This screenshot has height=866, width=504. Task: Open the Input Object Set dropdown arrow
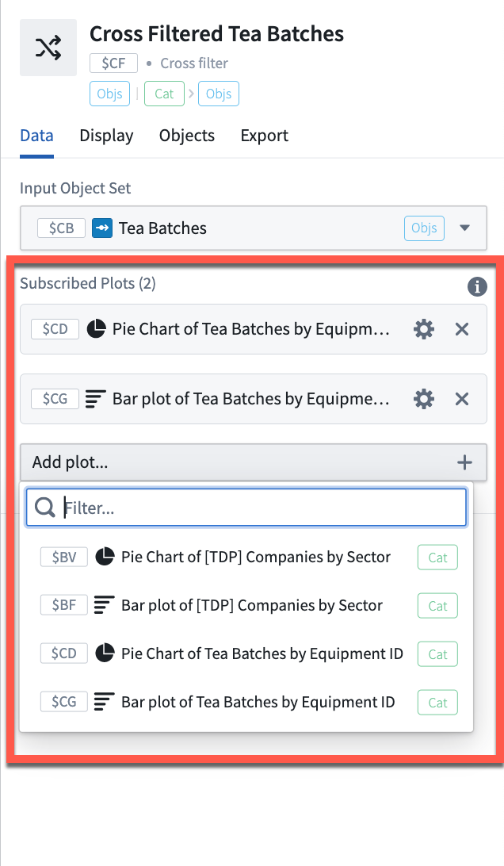pyautogui.click(x=465, y=228)
